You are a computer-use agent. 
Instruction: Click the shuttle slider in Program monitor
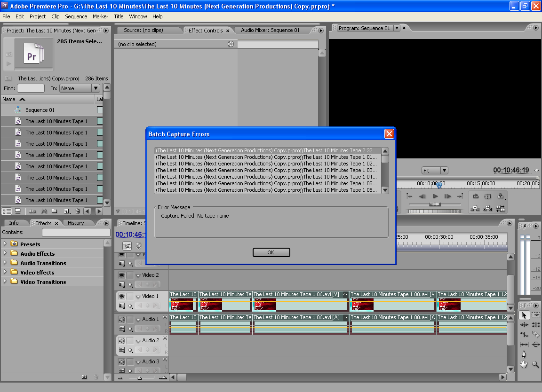point(435,204)
